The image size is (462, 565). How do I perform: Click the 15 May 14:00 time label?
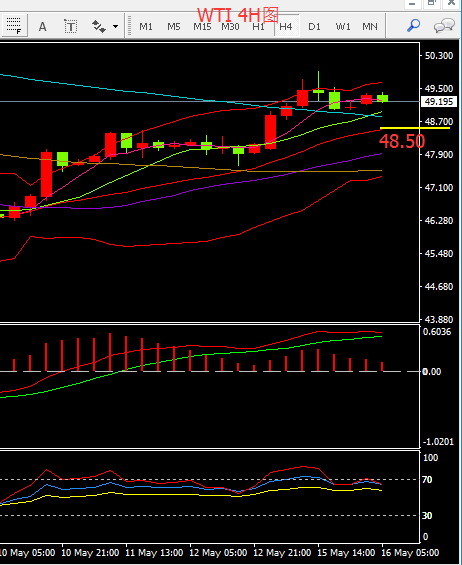(x=346, y=553)
